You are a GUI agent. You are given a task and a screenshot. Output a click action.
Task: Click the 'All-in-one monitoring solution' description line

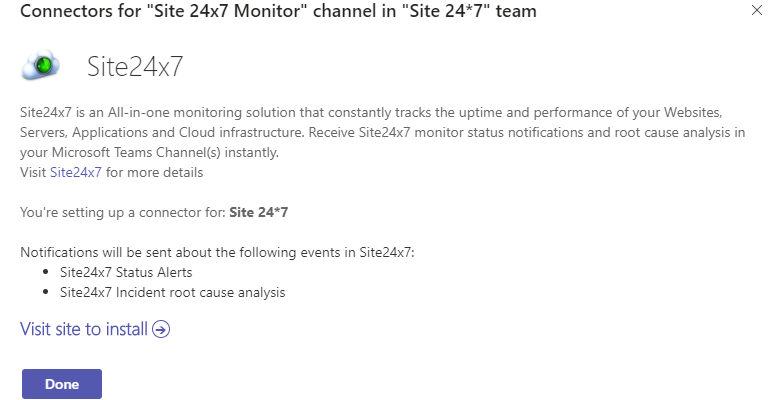(x=371, y=113)
